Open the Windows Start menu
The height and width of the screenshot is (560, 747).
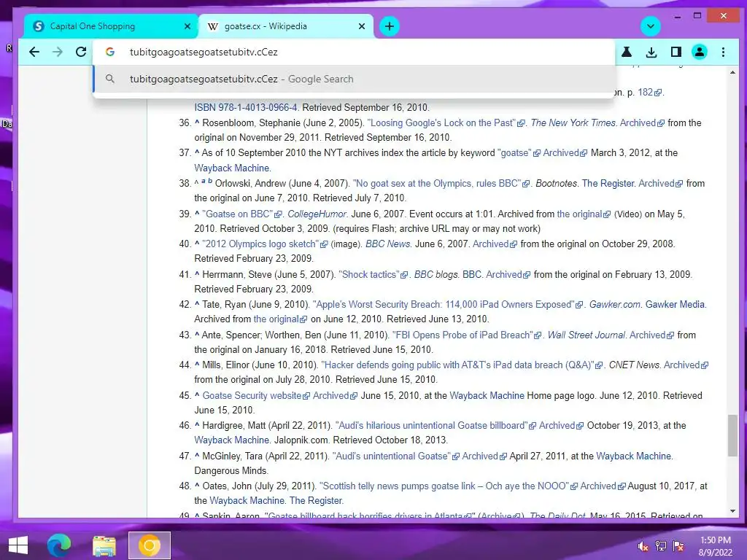[18, 545]
